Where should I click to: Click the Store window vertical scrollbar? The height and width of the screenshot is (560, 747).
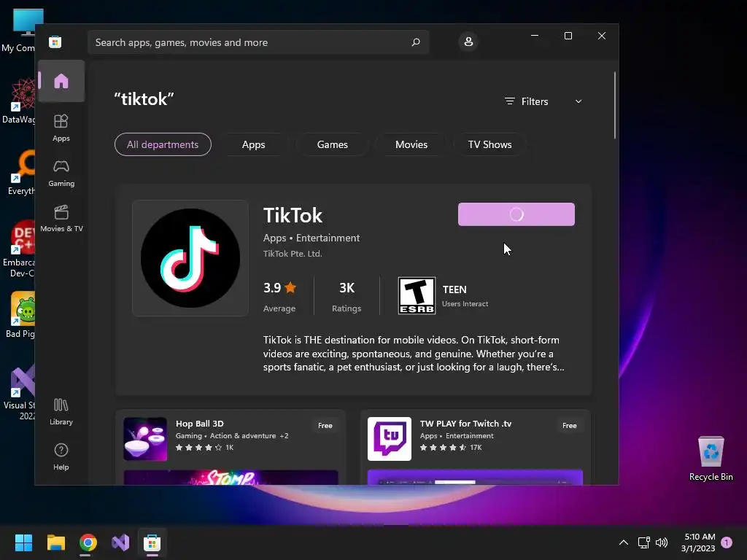[x=614, y=105]
